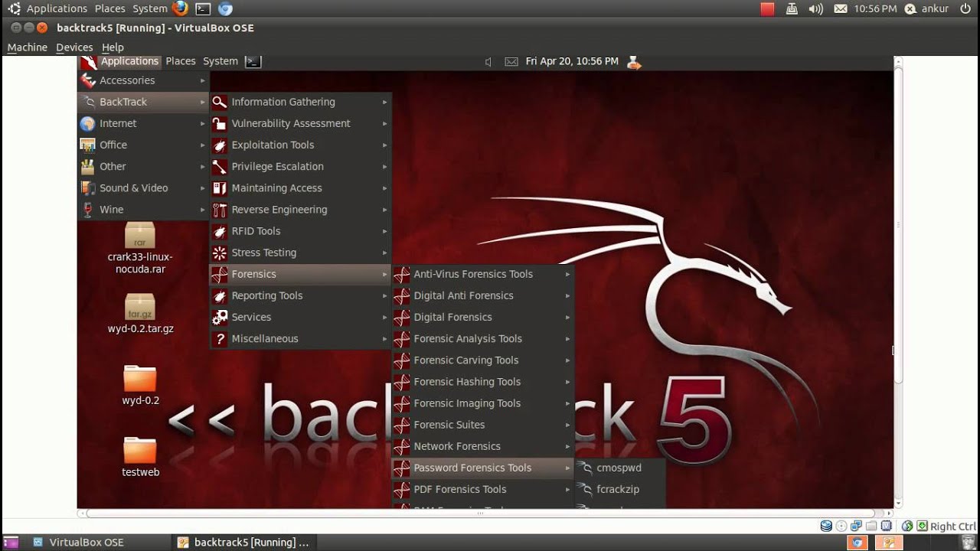Launch terminal icon in host top panel
980x551 pixels.
pos(203,9)
